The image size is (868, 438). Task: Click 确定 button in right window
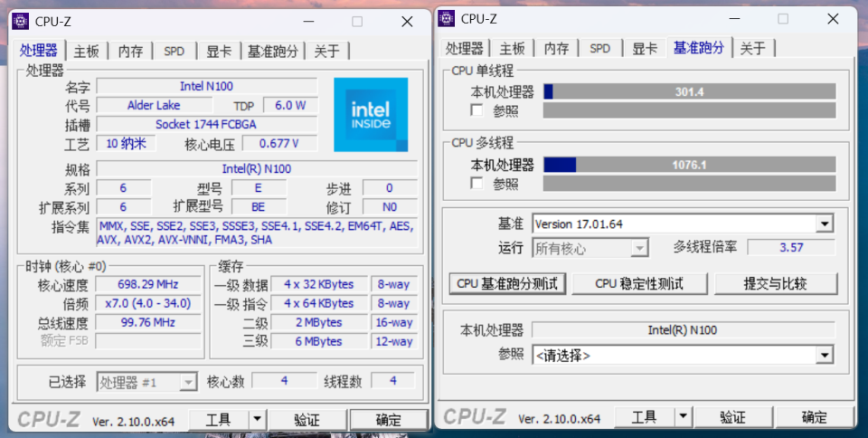point(815,416)
